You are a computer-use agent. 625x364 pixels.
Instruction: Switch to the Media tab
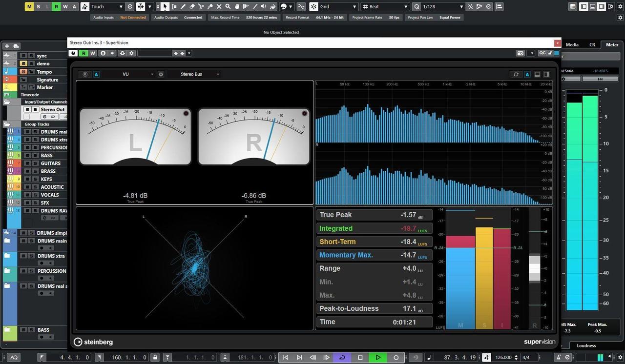pos(572,44)
